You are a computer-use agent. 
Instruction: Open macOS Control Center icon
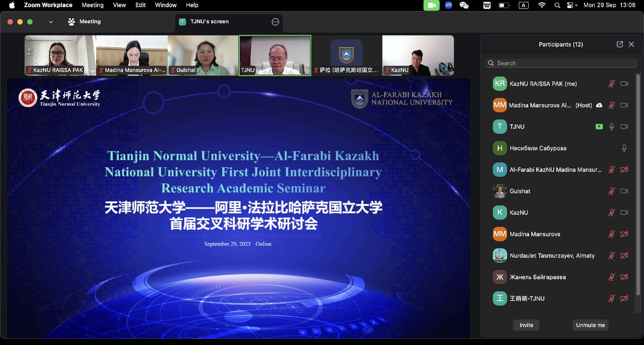point(570,5)
